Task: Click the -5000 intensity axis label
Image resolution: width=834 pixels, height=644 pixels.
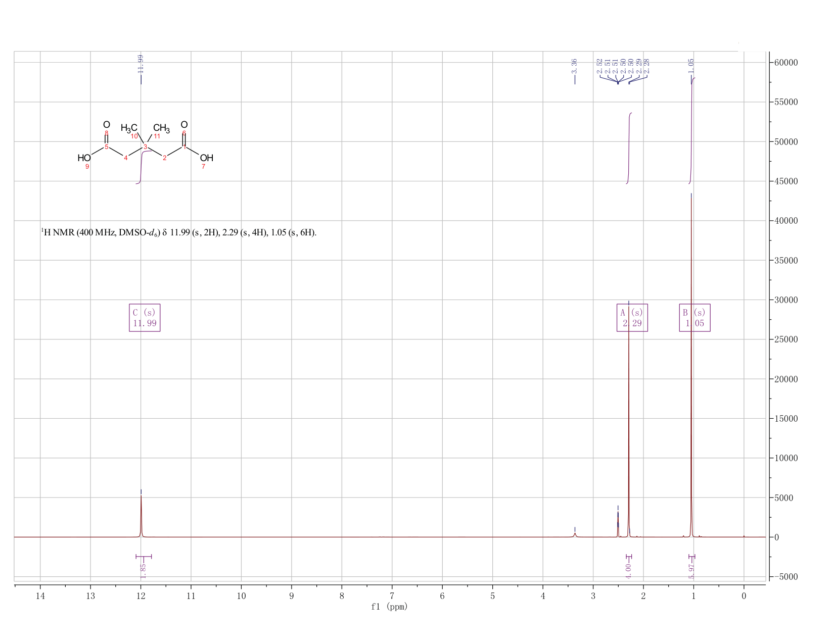Action: [785, 577]
